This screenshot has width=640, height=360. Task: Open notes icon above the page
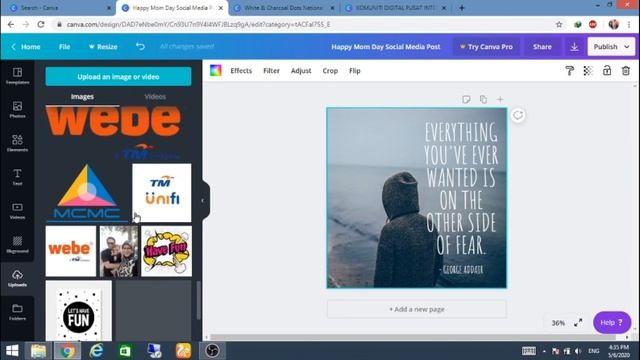[x=466, y=100]
